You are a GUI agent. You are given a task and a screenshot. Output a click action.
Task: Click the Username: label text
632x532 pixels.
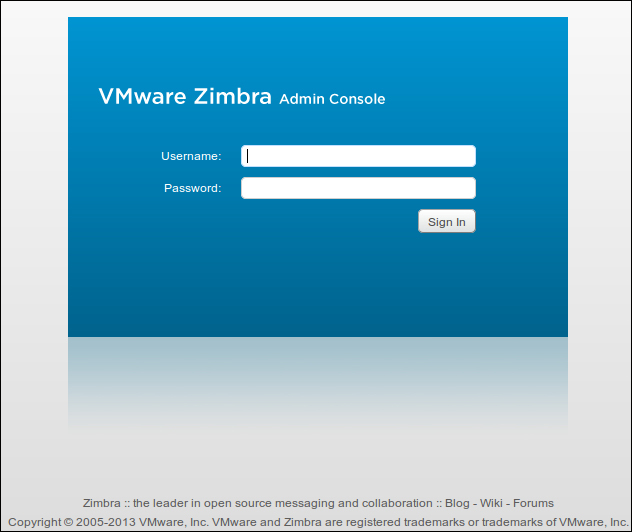[191, 156]
